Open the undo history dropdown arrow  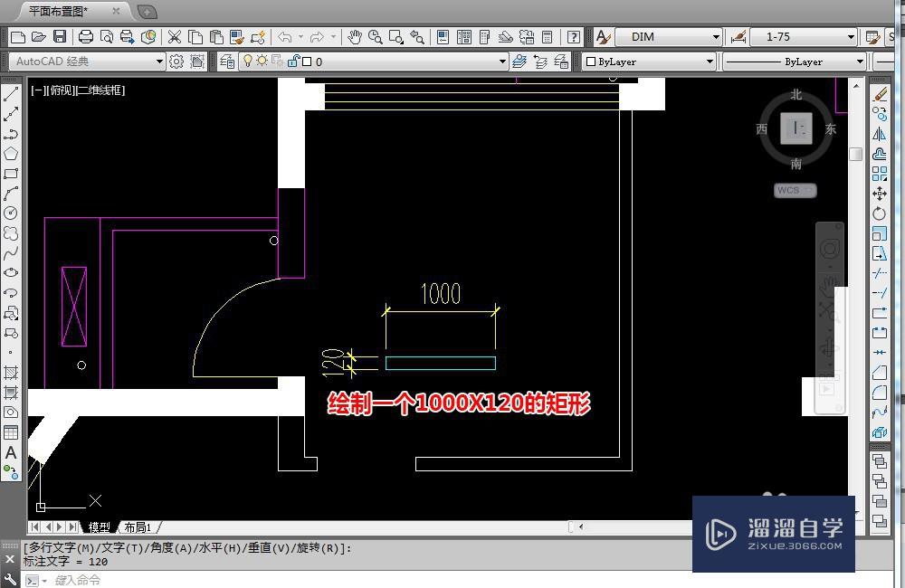(300, 37)
